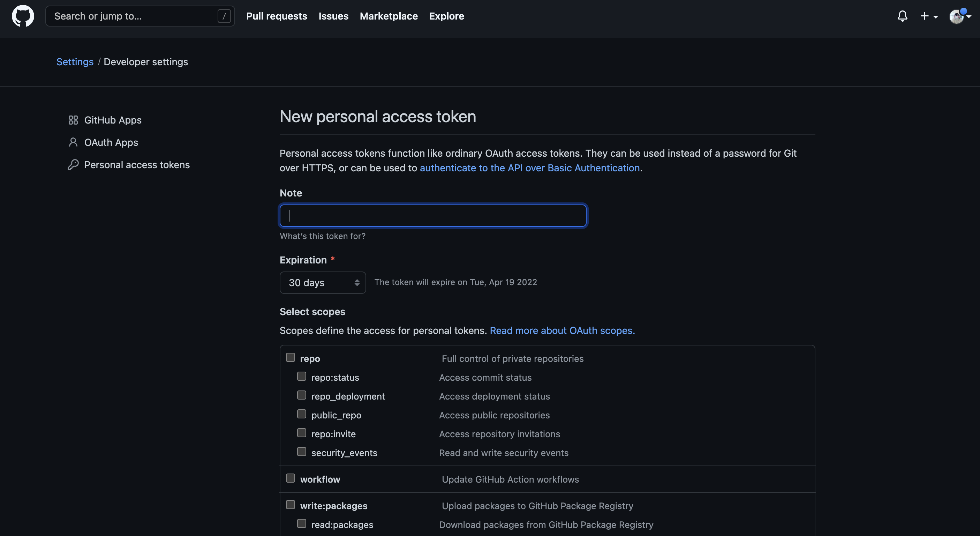Open Personal access tokens in sidebar
The width and height of the screenshot is (980, 536).
137,165
